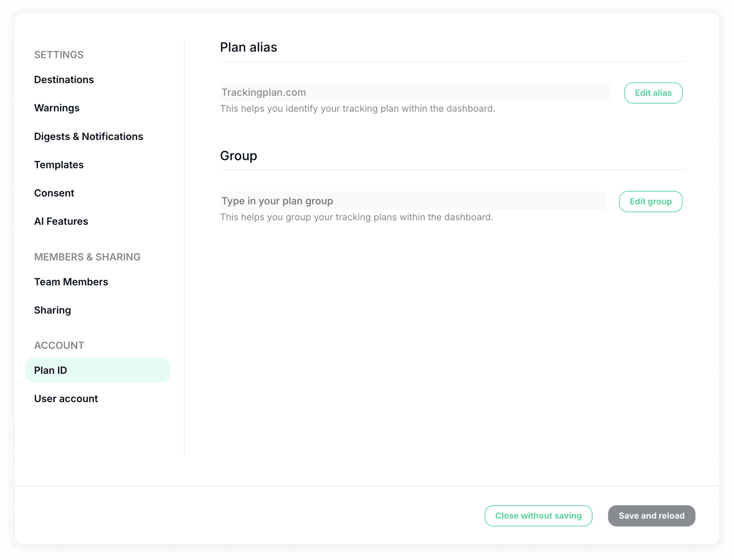The image size is (734, 560).
Task: Click the Members & Sharing section label
Action: [87, 257]
